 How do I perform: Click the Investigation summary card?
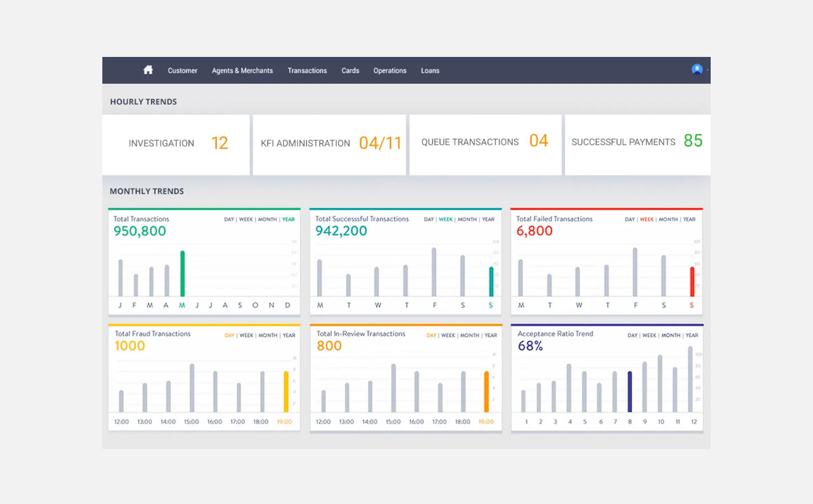click(x=176, y=144)
